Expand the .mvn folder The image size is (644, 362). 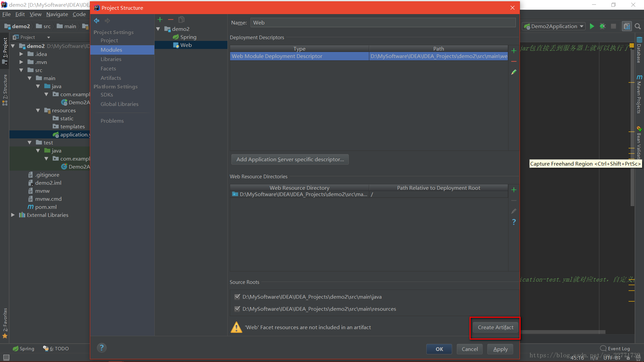tap(21, 62)
